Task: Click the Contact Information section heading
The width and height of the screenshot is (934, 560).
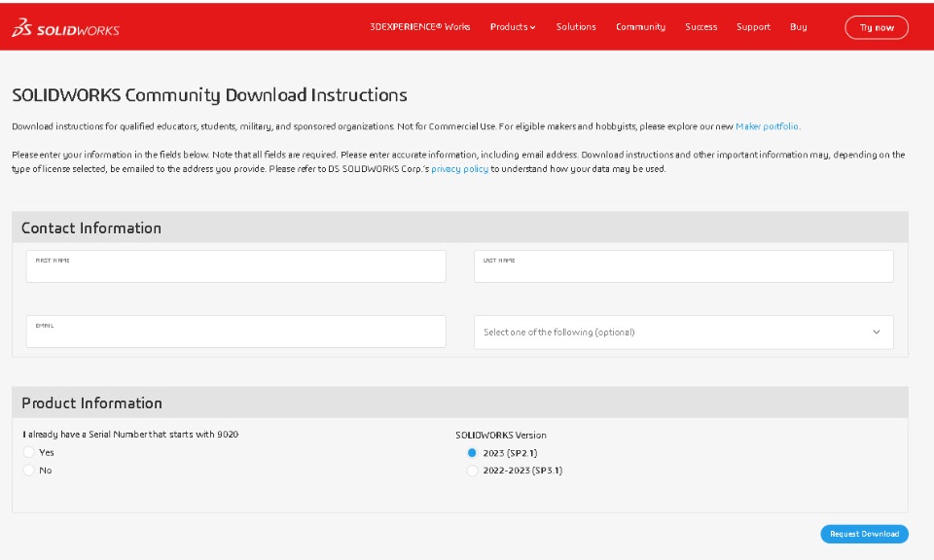Action: [x=91, y=227]
